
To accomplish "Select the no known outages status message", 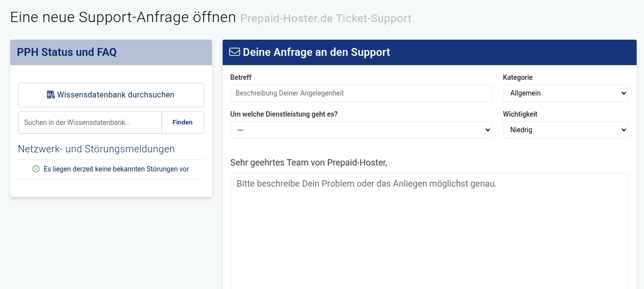I will (x=116, y=169).
